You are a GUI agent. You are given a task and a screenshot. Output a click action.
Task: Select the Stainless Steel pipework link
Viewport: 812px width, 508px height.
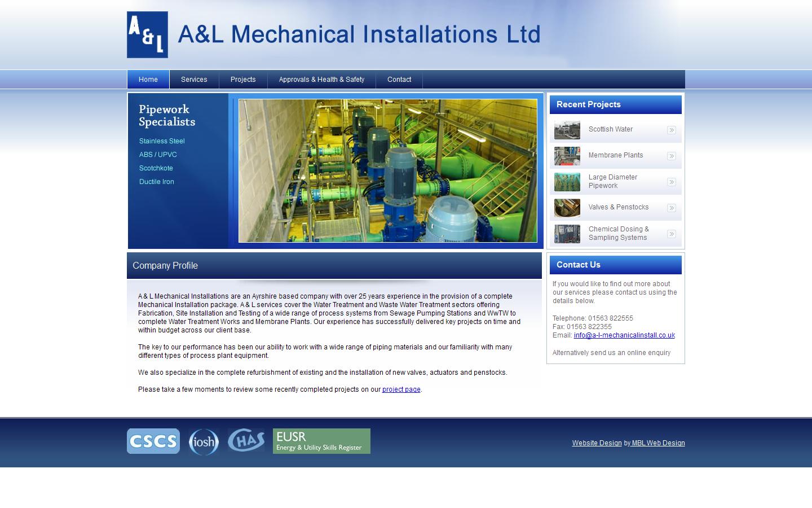162,141
